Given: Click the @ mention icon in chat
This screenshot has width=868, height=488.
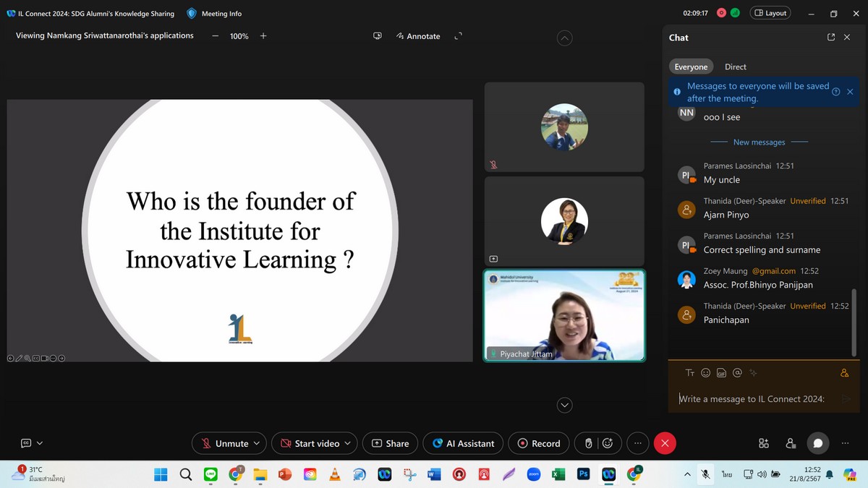Looking at the screenshot, I should (x=737, y=373).
